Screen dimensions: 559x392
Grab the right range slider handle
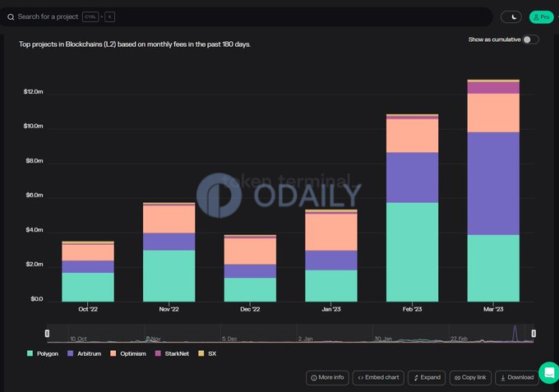tap(534, 333)
